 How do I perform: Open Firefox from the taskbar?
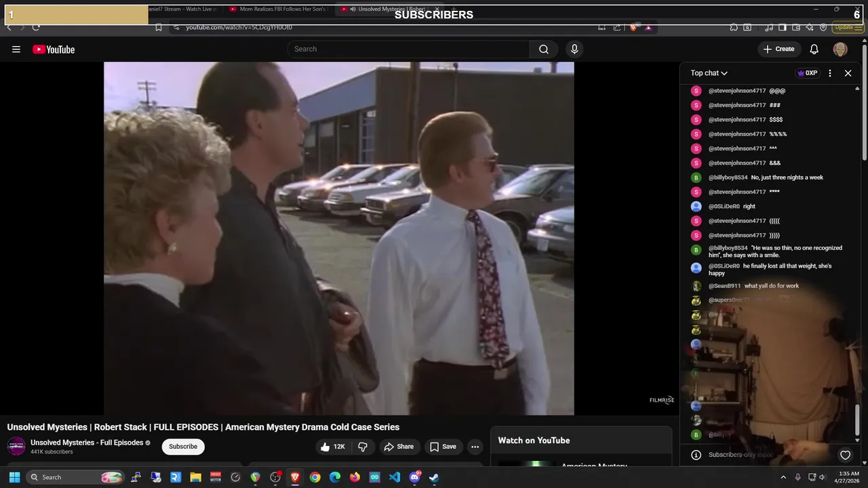[x=355, y=477]
